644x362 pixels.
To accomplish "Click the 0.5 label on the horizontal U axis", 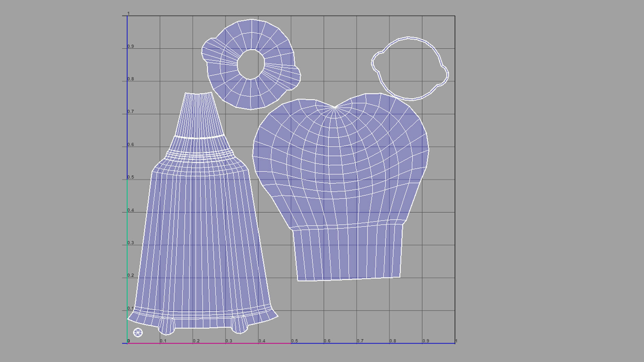I will pyautogui.click(x=294, y=341).
